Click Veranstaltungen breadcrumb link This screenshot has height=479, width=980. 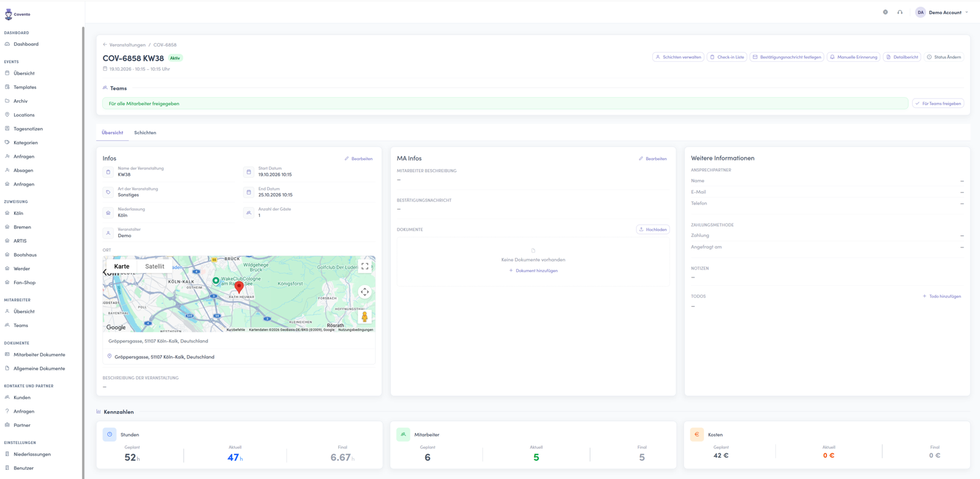(x=127, y=45)
